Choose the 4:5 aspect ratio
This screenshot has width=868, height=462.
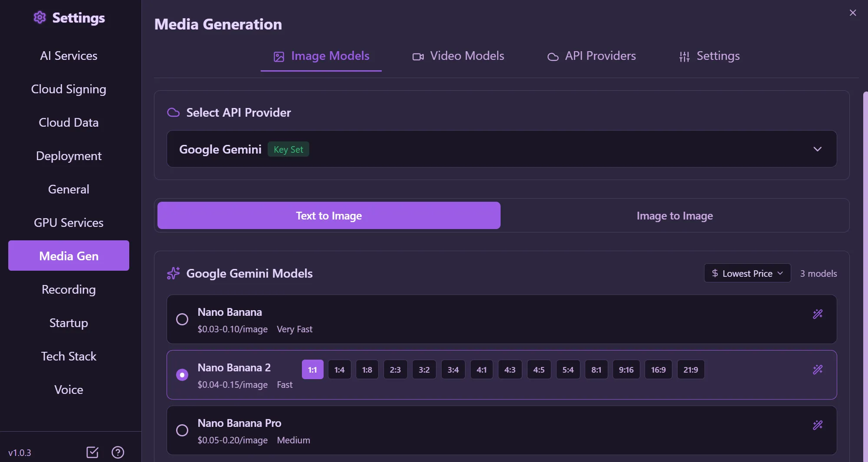(x=539, y=370)
